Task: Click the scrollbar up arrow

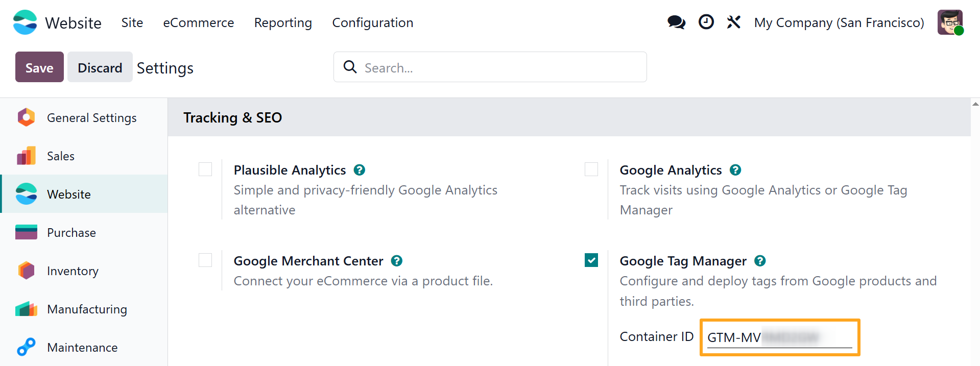Action: pos(975,104)
